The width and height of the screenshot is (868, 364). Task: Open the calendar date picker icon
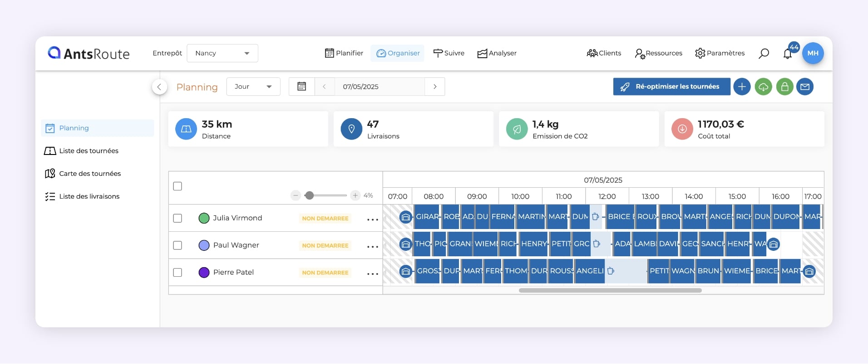301,87
